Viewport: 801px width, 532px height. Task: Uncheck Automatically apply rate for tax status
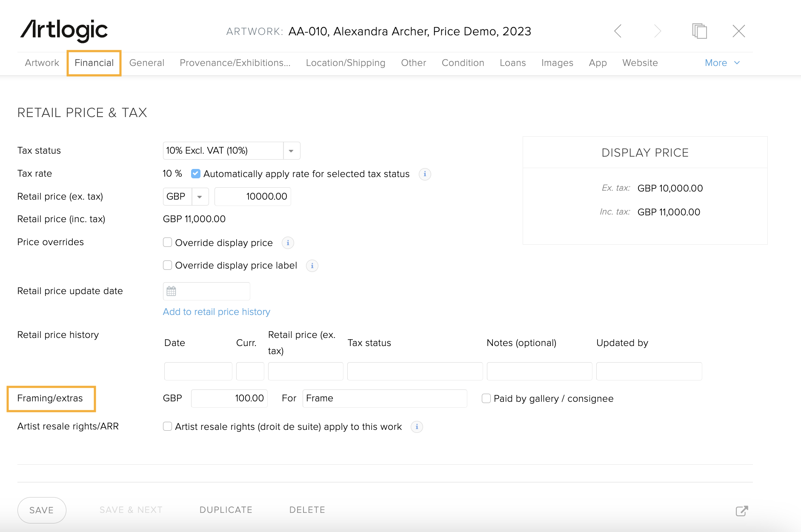click(x=196, y=174)
